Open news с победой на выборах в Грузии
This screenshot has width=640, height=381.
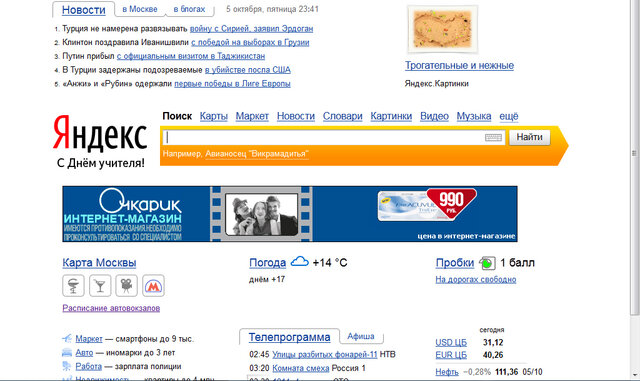[250, 42]
